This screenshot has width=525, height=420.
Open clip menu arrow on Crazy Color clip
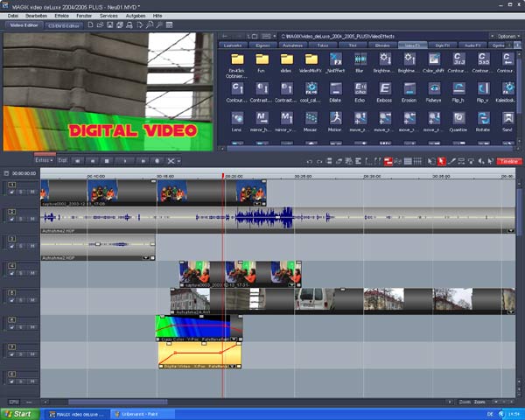234,339
